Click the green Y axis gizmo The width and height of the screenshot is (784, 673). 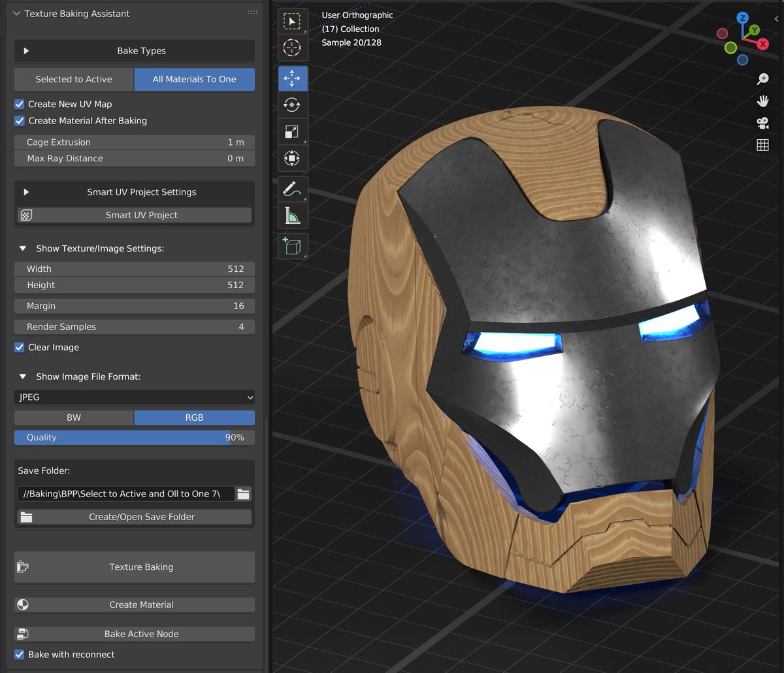[754, 30]
